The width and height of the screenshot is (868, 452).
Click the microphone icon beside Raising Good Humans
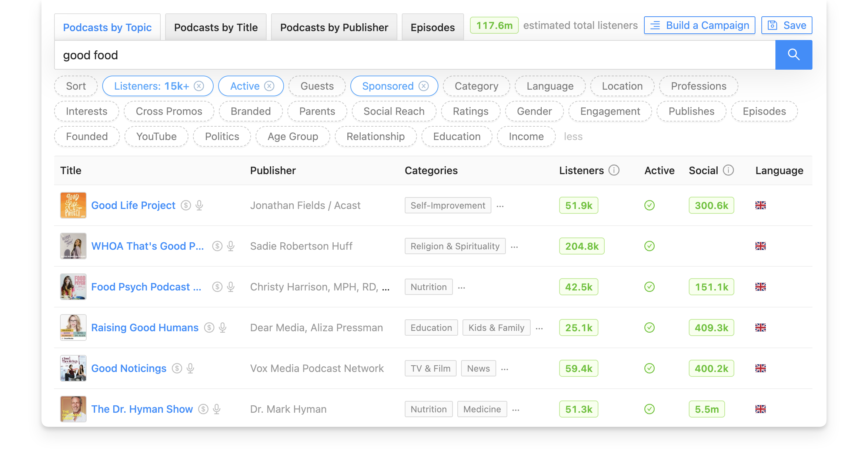tap(222, 328)
